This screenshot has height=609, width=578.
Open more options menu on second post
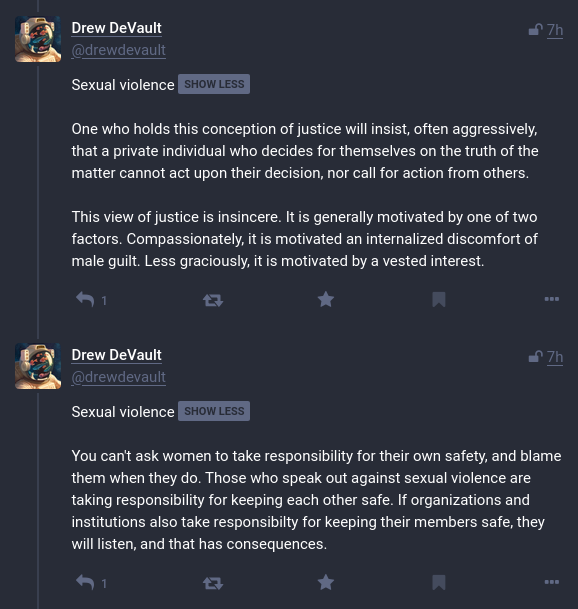(552, 582)
